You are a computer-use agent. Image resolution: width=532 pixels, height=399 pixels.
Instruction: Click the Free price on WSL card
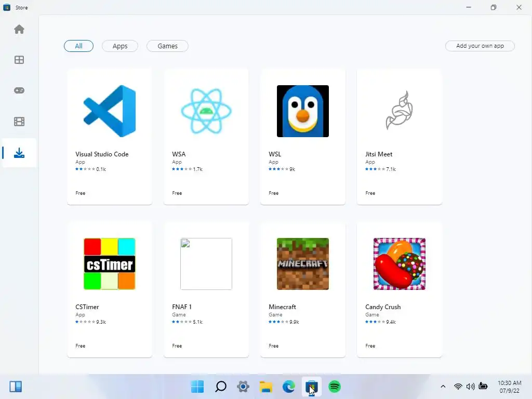(x=274, y=193)
